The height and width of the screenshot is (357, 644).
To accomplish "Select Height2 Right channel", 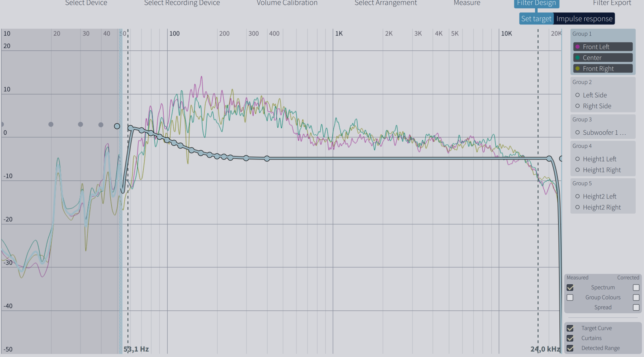I will pos(601,207).
